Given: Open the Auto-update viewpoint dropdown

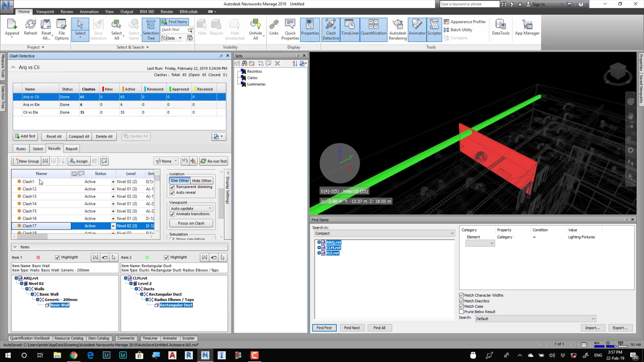Looking at the screenshot, I should (191, 208).
